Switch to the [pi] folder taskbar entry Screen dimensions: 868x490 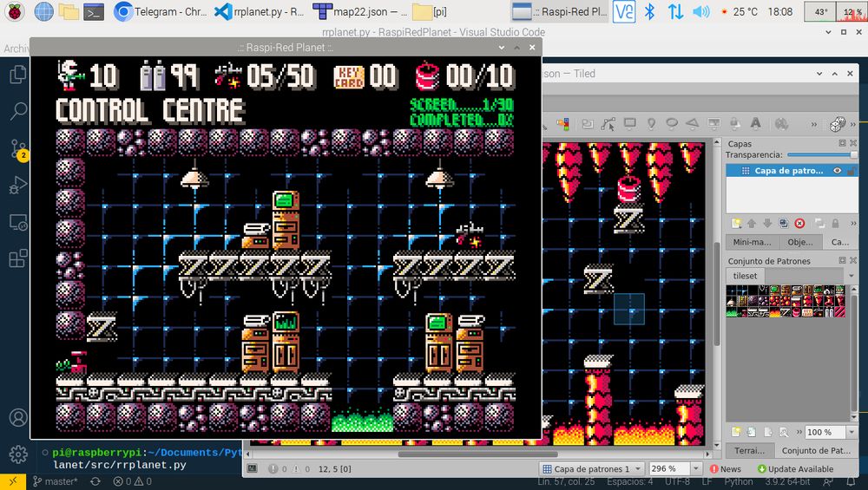pos(431,11)
